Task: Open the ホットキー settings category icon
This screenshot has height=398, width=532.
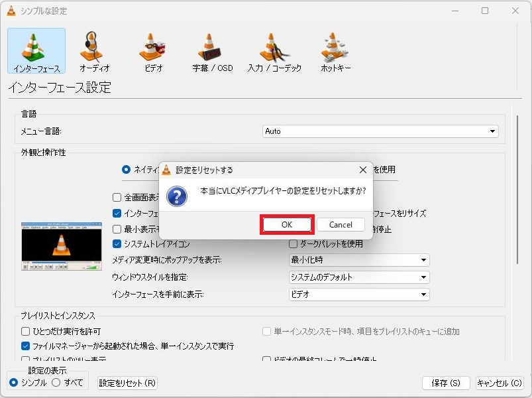Action: pyautogui.click(x=335, y=50)
